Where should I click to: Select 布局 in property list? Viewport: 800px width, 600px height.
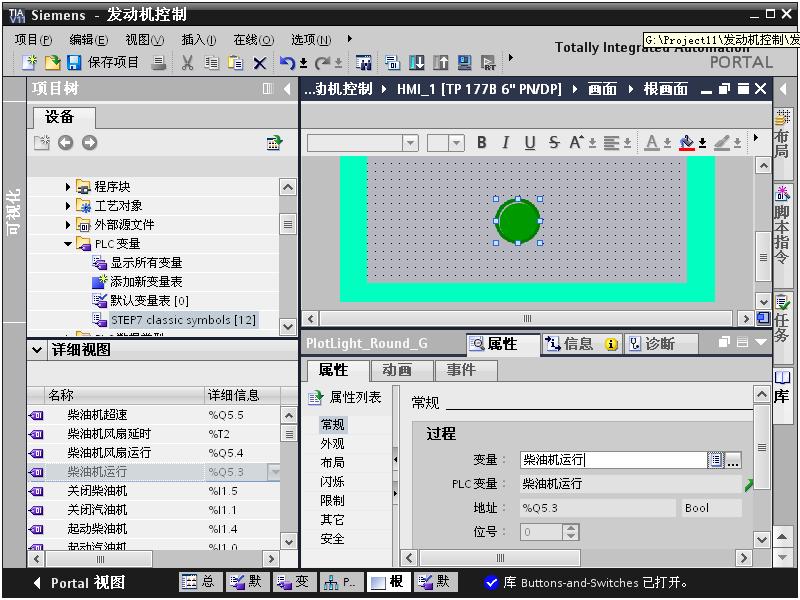point(333,463)
